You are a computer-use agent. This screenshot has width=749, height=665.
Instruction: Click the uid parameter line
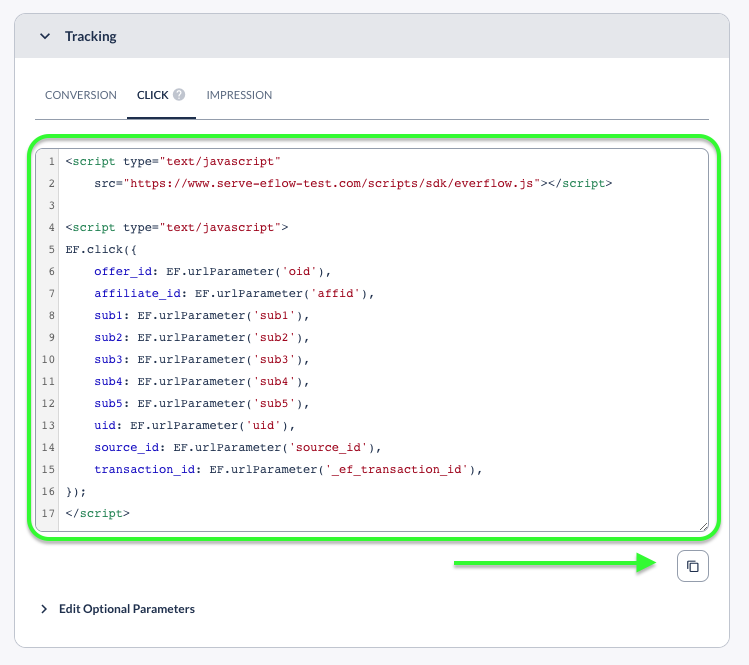tap(194, 425)
